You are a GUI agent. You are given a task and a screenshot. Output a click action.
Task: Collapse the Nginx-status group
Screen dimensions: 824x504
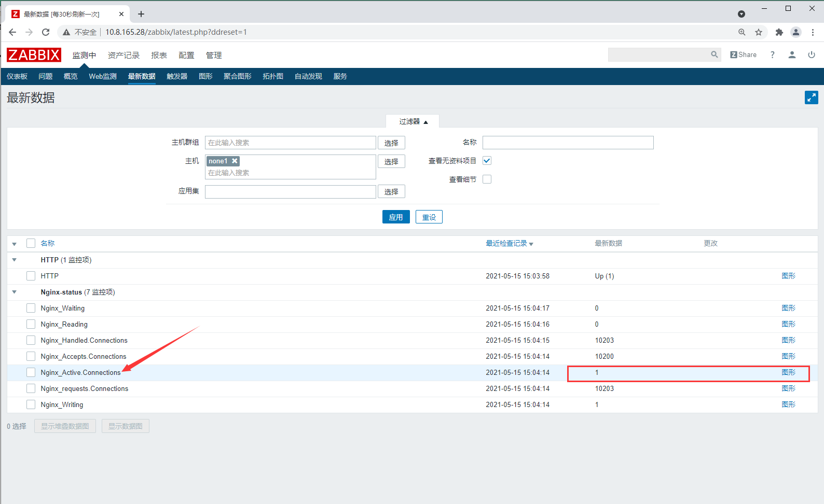(15, 292)
